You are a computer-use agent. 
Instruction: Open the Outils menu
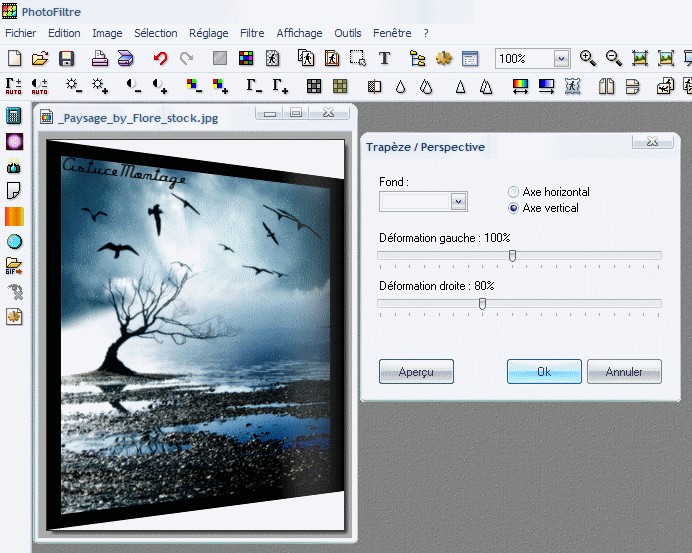348,33
